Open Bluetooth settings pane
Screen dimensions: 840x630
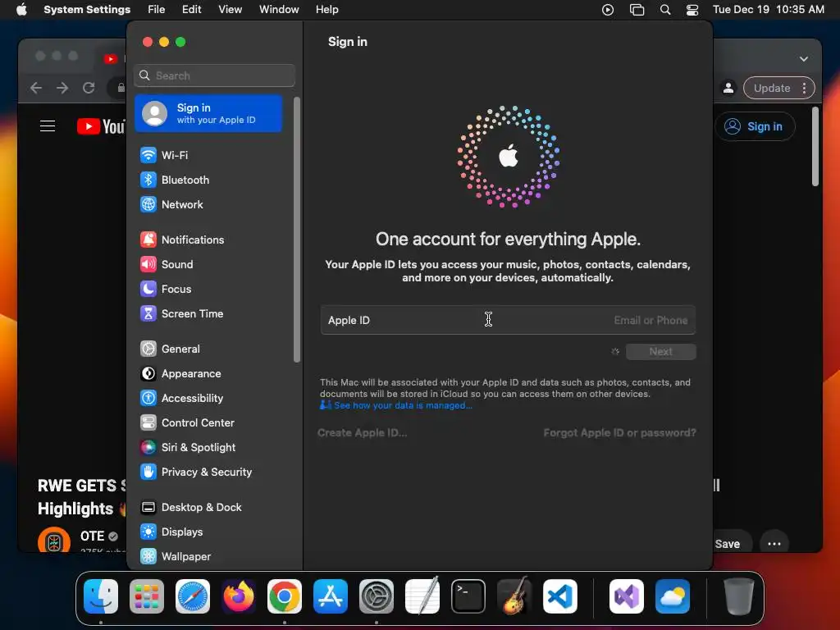tap(209, 180)
